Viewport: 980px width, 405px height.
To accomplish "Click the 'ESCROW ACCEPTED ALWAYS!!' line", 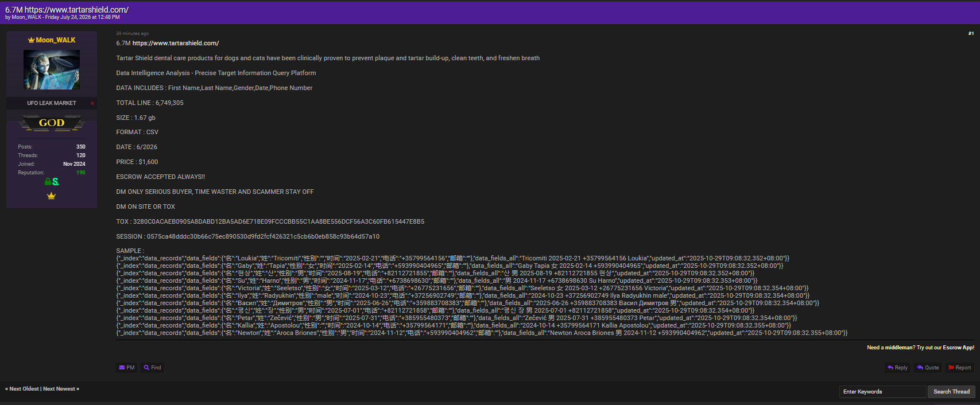I will tap(161, 177).
